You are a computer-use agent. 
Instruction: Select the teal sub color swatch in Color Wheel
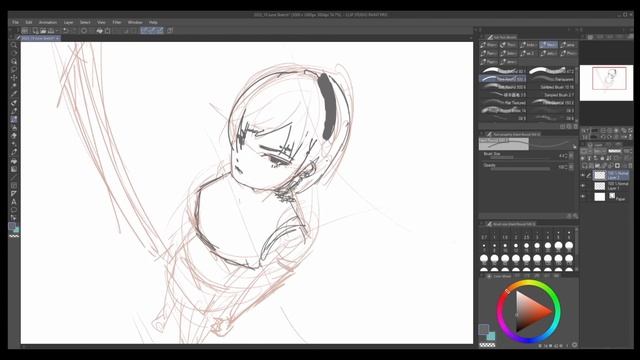pos(491,336)
